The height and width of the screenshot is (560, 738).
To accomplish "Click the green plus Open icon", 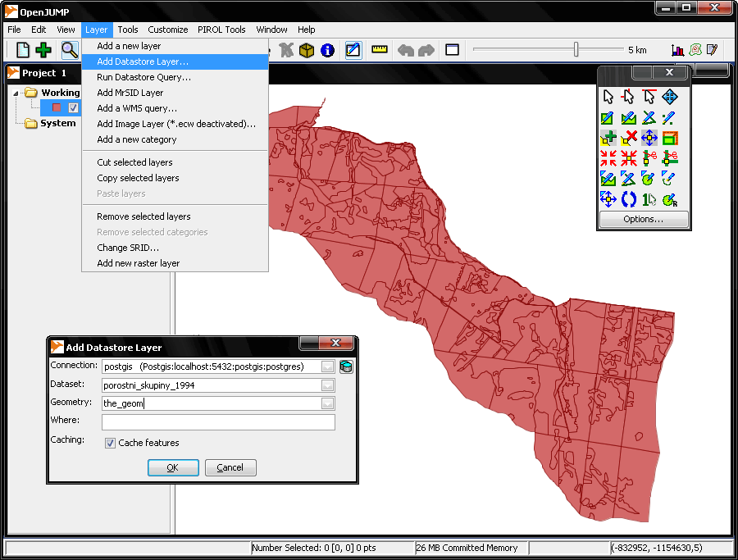I will click(x=43, y=50).
